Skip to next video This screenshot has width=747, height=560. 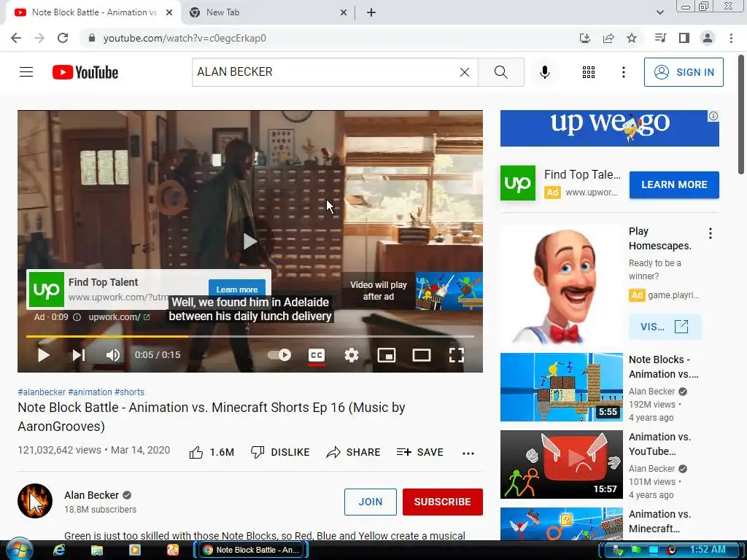tap(78, 355)
